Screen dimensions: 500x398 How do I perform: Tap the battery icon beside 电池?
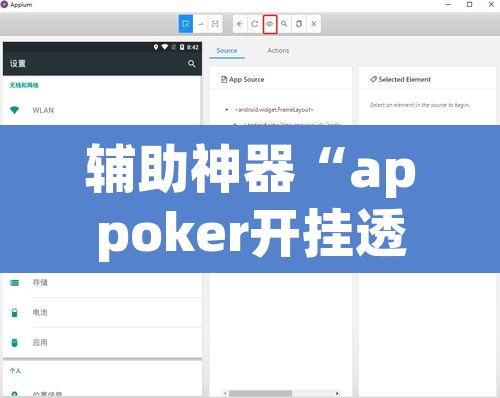14,313
